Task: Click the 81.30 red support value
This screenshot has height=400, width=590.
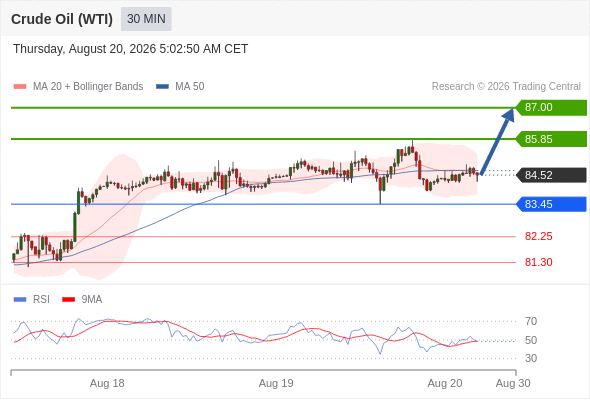Action: click(538, 262)
